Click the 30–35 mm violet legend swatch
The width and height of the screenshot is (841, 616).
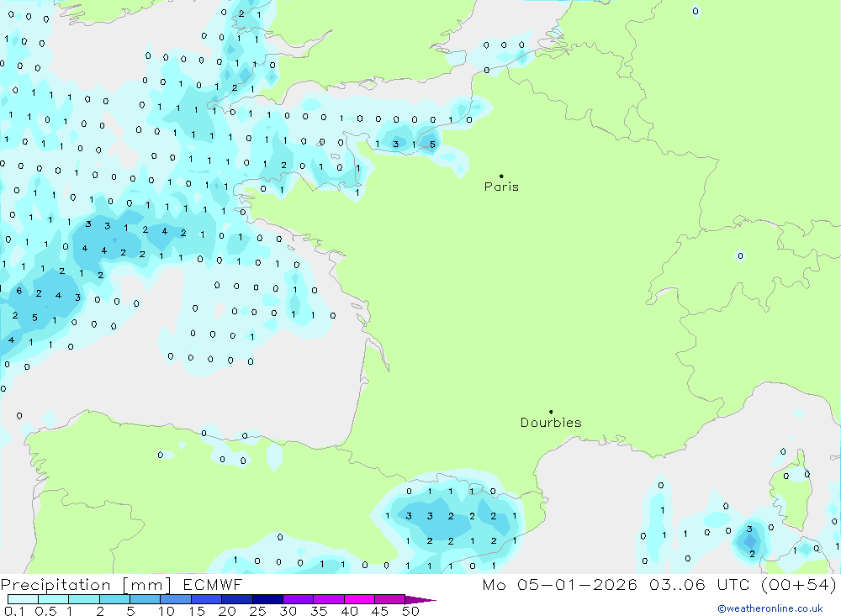click(x=299, y=599)
